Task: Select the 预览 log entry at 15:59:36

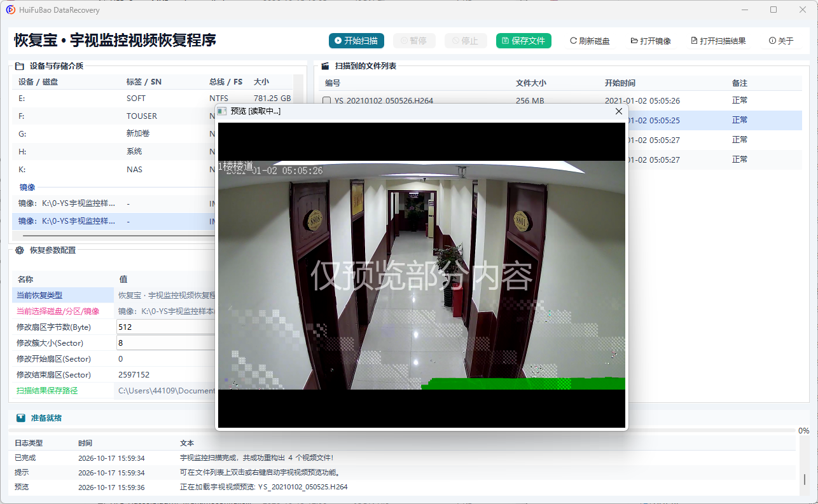Action: [x=402, y=487]
